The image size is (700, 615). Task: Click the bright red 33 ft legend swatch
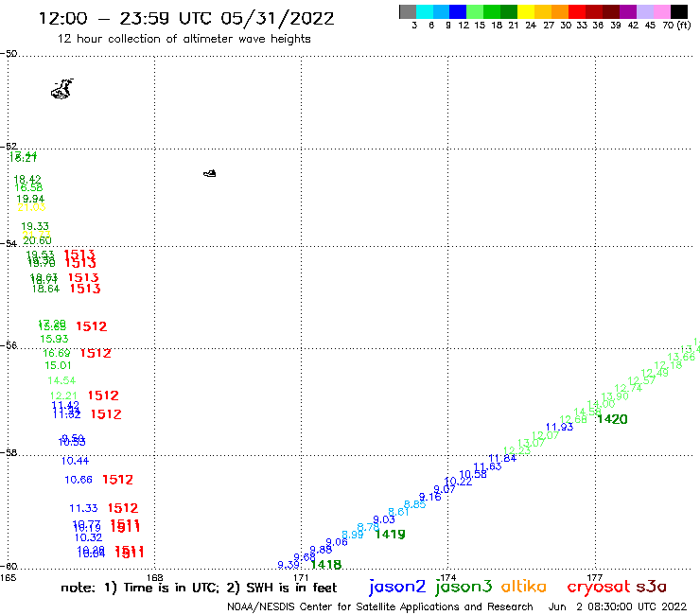[x=577, y=11]
